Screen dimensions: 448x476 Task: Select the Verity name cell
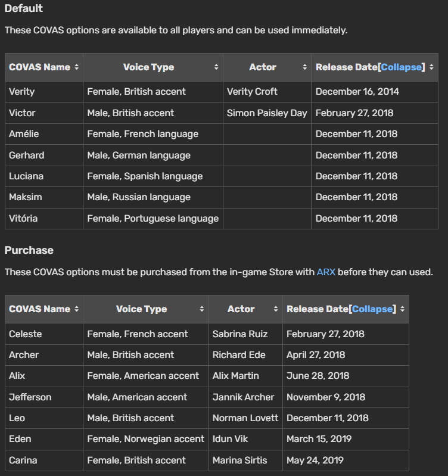click(x=44, y=92)
